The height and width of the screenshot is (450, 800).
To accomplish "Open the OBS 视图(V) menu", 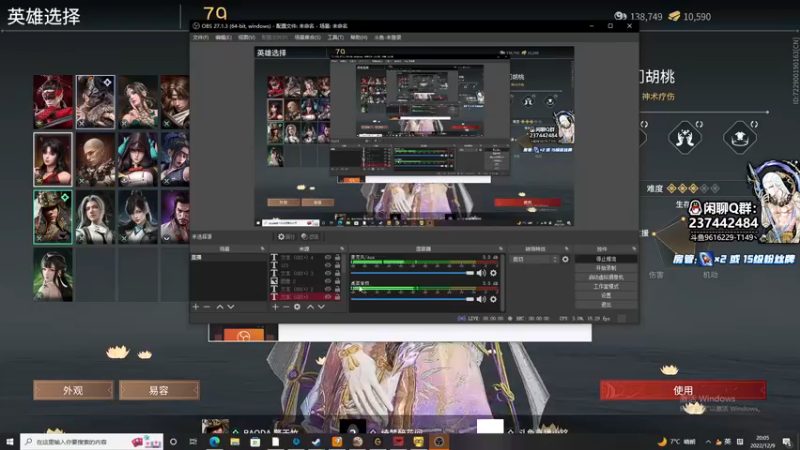I will tap(246, 38).
